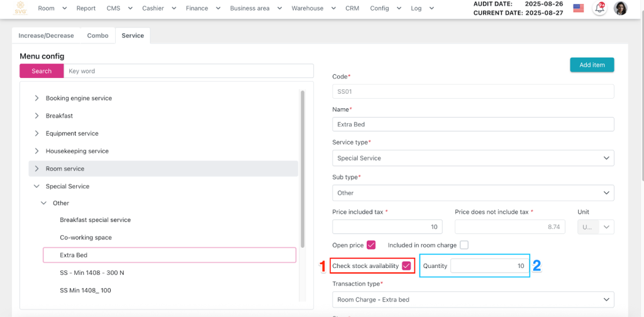Click the US flag language icon

[578, 8]
